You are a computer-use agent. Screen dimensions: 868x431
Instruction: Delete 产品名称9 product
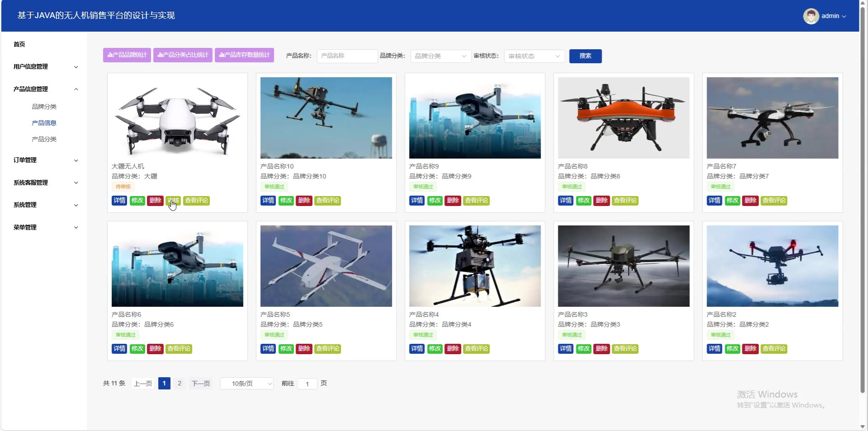[453, 201]
